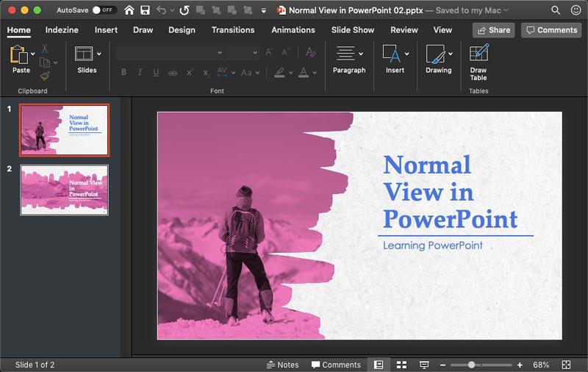588x372 pixels.
Task: Open character spacing AV dropdown
Action: (x=233, y=72)
